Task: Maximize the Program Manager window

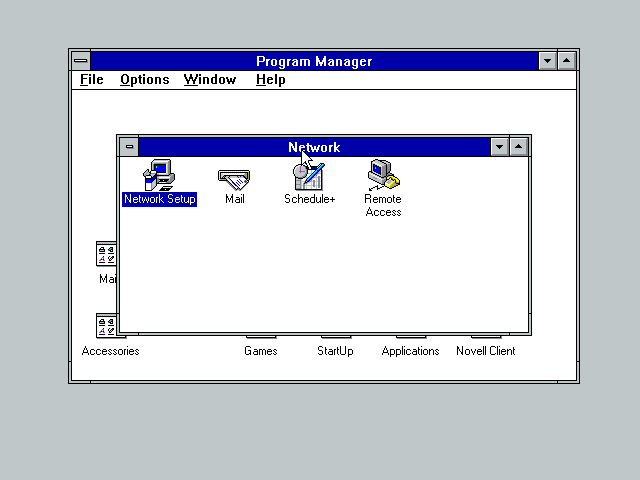Action: click(567, 61)
